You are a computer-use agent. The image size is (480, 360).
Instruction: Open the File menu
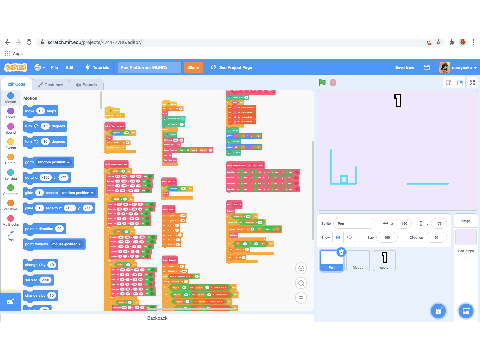pyautogui.click(x=54, y=67)
